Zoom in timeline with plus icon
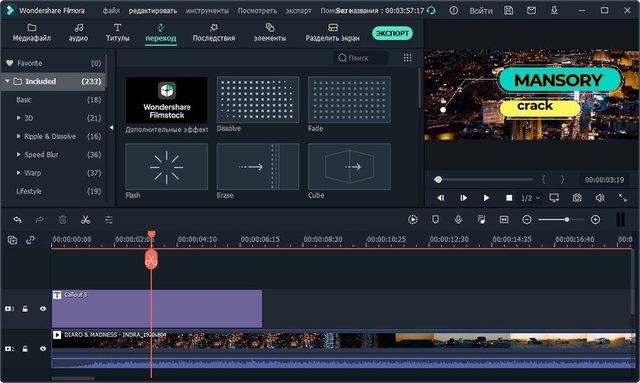Screen dimensions: 640x383 coord(596,220)
